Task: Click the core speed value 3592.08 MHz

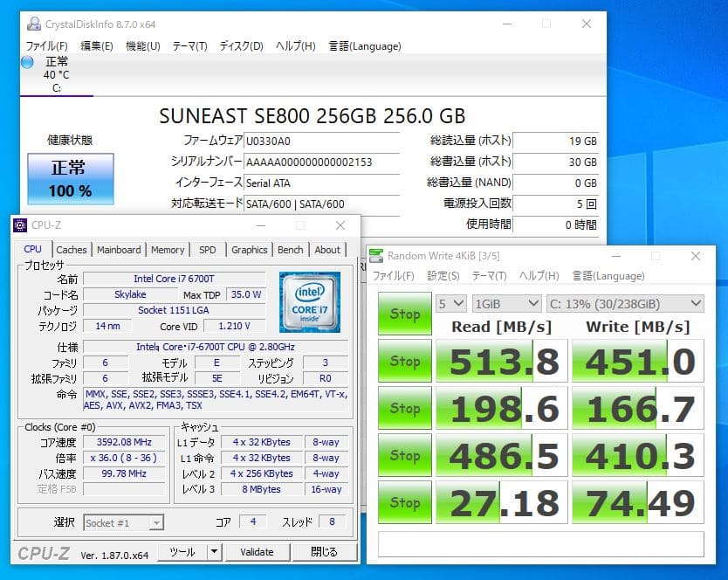Action: [124, 442]
